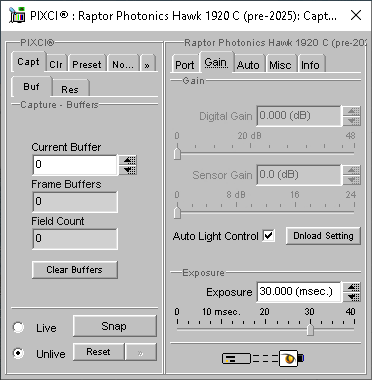Open the Clr tab
Image resolution: width=372 pixels, height=380 pixels.
point(56,64)
